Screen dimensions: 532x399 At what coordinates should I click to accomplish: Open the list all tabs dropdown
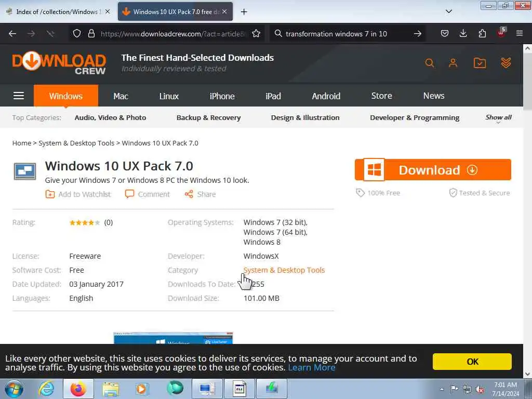[448, 11]
